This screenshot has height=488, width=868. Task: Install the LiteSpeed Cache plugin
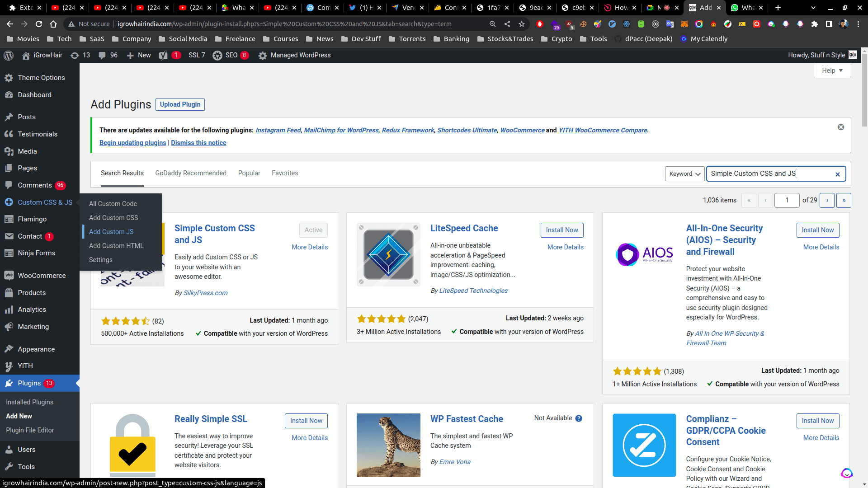(x=561, y=230)
